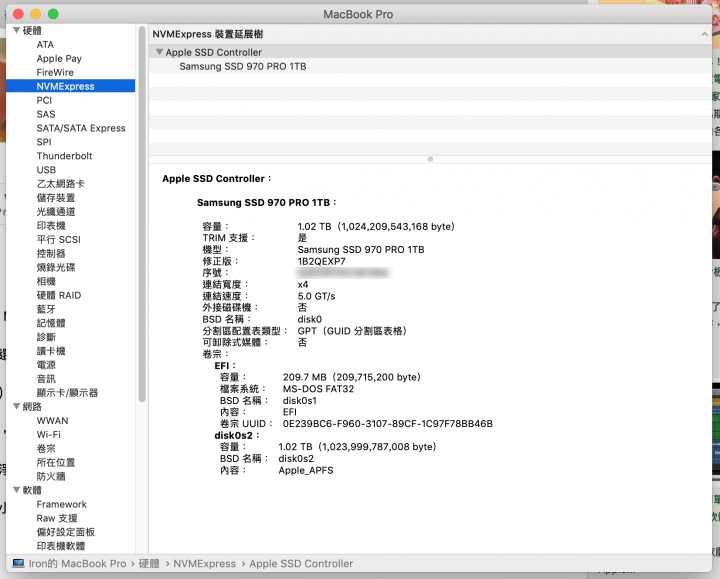Image resolution: width=720 pixels, height=579 pixels.
Task: Select Wi-Fi under 網路
Action: click(x=49, y=434)
